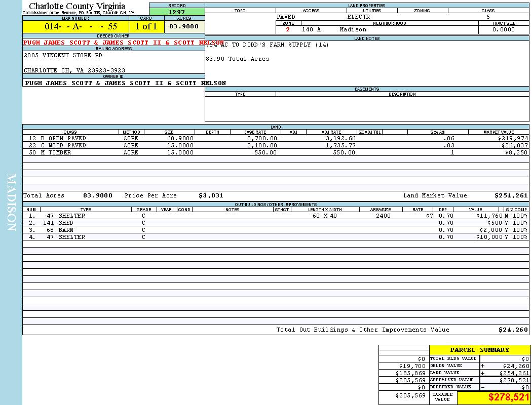Image resolution: width=532 pixels, height=405 pixels.
Task: Select the yellow map number field
Action: point(75,26)
